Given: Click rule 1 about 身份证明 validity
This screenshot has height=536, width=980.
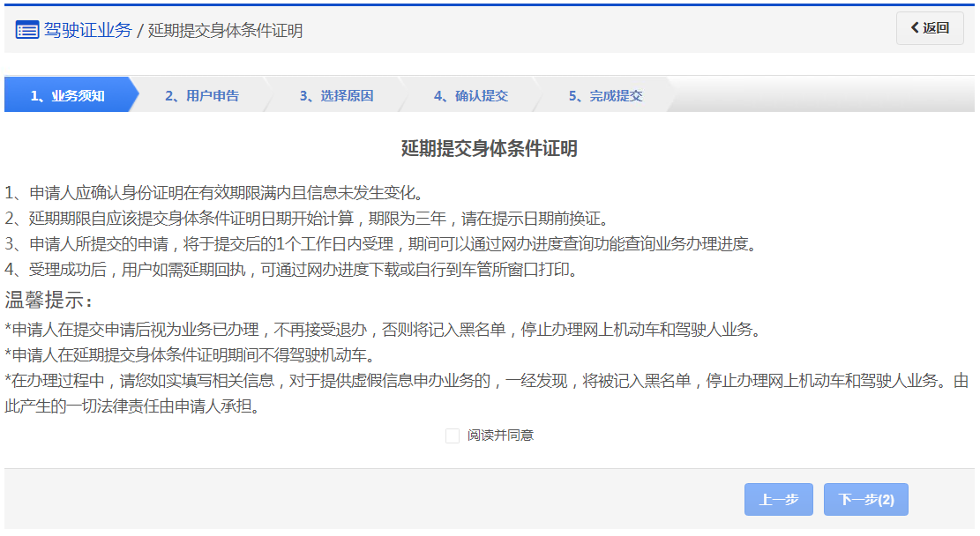Looking at the screenshot, I should (x=216, y=193).
